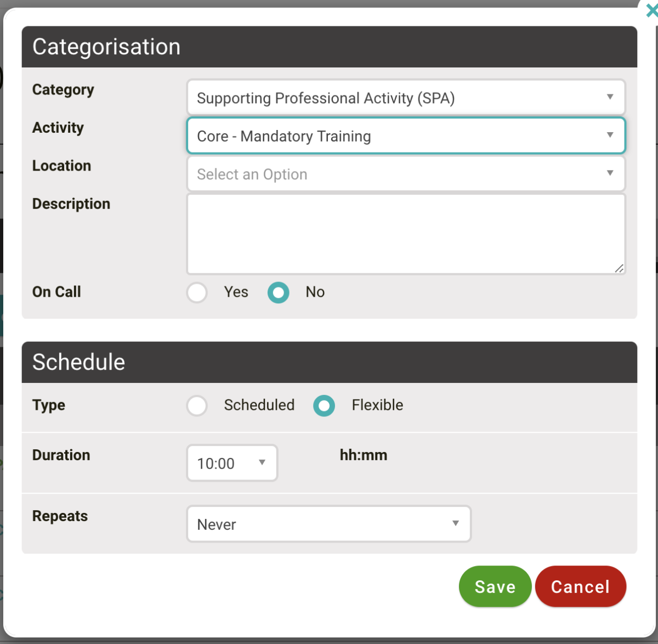Click the Duration dropdown arrow
Viewport: 658px width, 644px height.
click(262, 462)
